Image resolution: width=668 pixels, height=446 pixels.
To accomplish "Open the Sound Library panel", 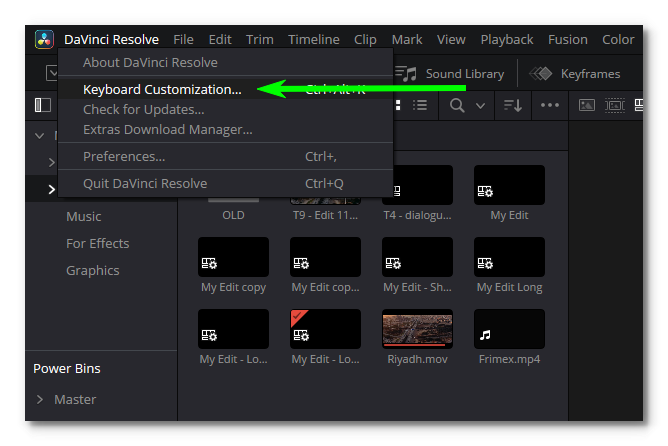I will pyautogui.click(x=465, y=74).
